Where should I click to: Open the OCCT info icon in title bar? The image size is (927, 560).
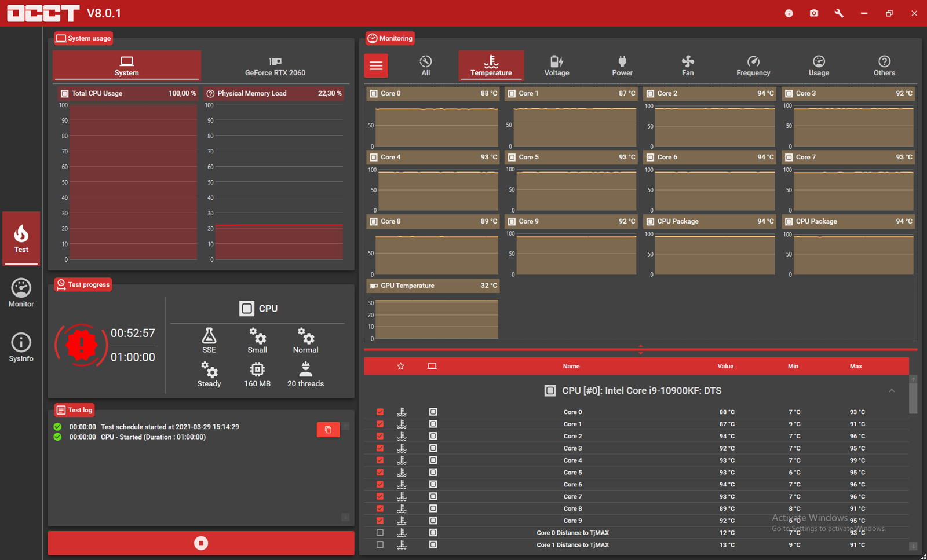click(789, 13)
